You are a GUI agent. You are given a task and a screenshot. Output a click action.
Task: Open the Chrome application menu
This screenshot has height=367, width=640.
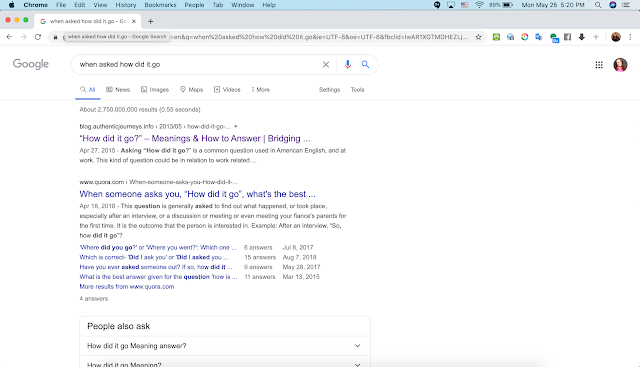(x=36, y=5)
